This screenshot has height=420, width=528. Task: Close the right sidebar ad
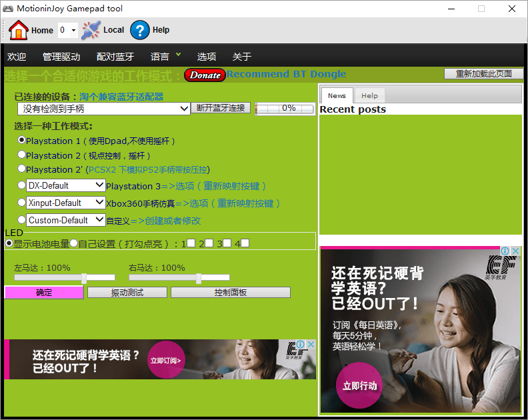pos(516,251)
